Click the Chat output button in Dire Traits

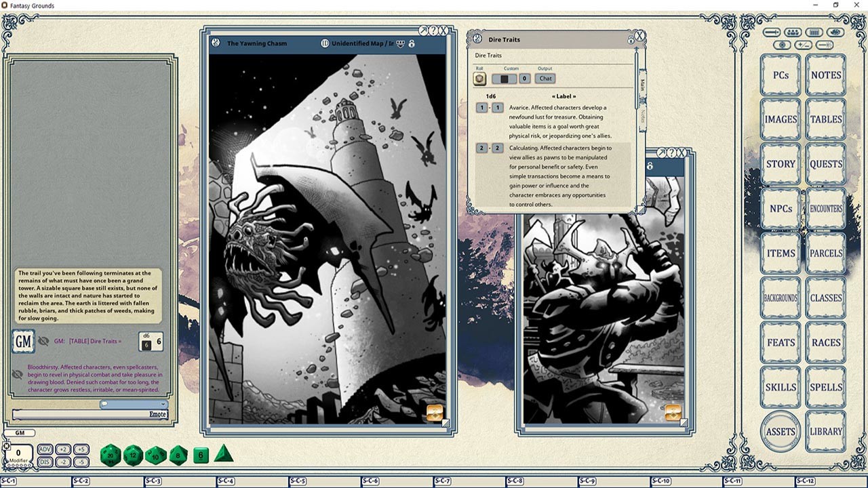point(545,78)
